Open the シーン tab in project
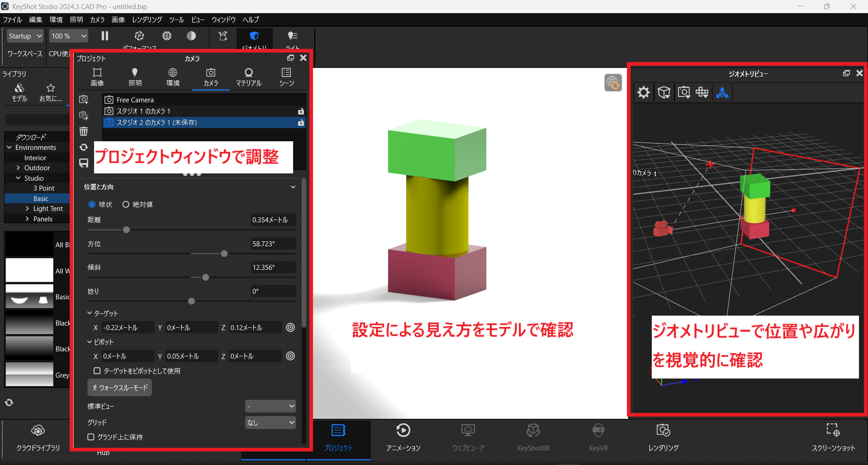Image resolution: width=868 pixels, height=465 pixels. tap(286, 77)
